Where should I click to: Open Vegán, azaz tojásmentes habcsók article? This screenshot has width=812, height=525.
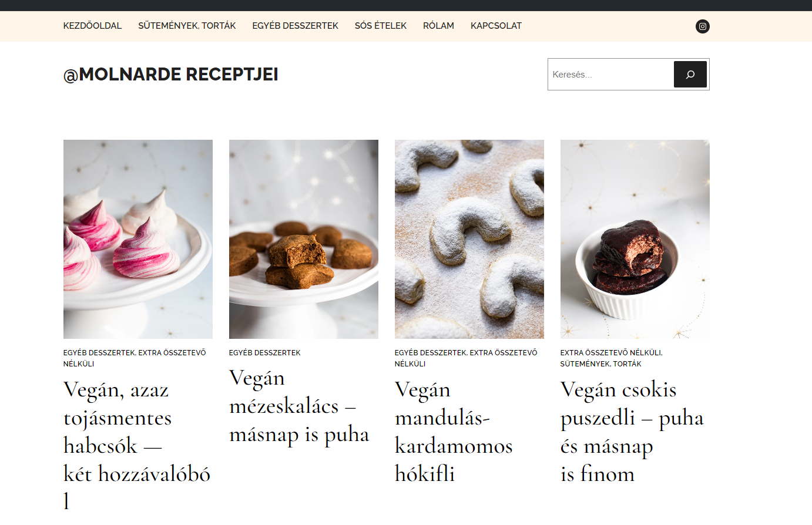137,445
